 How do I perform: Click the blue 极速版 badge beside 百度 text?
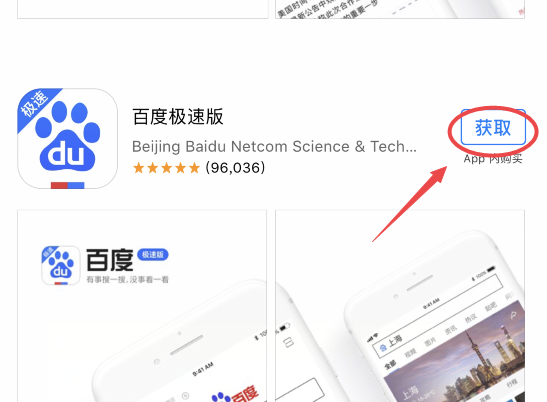pyautogui.click(x=153, y=254)
